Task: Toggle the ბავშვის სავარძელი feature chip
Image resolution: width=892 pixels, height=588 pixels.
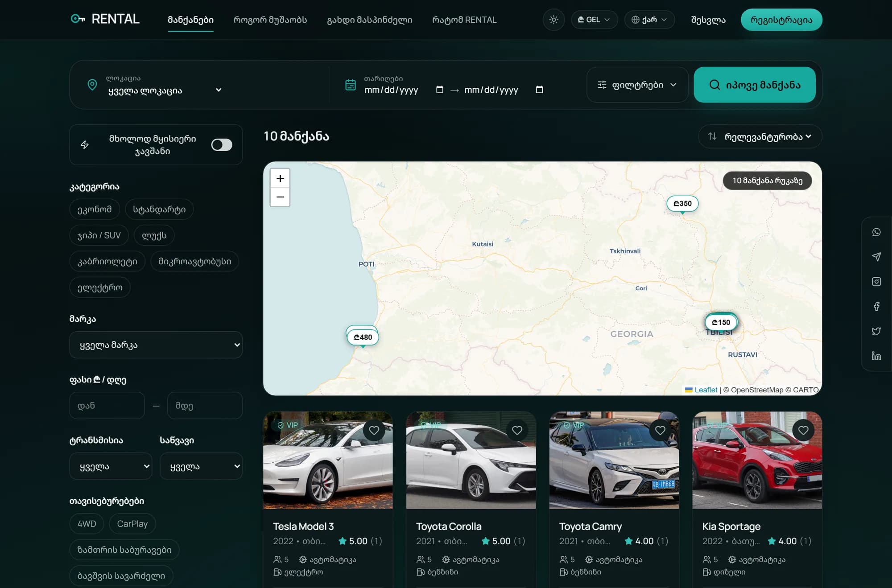Action: tap(121, 576)
